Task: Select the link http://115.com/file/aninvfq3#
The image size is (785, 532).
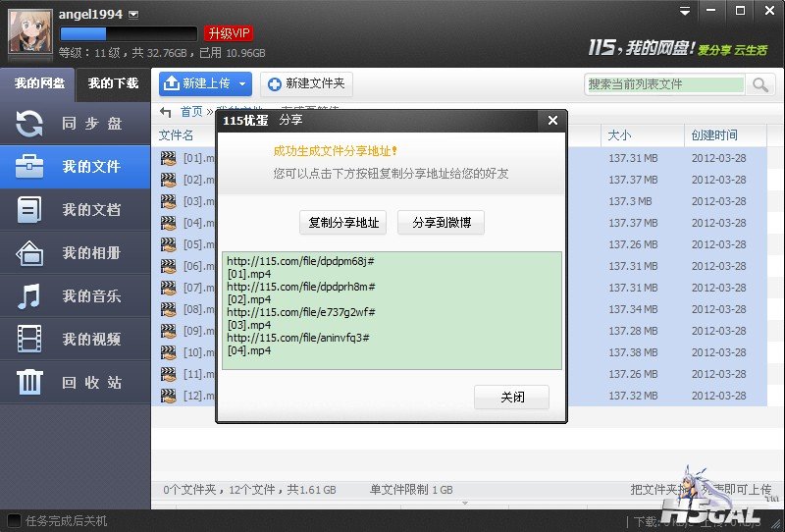Action: [298, 338]
